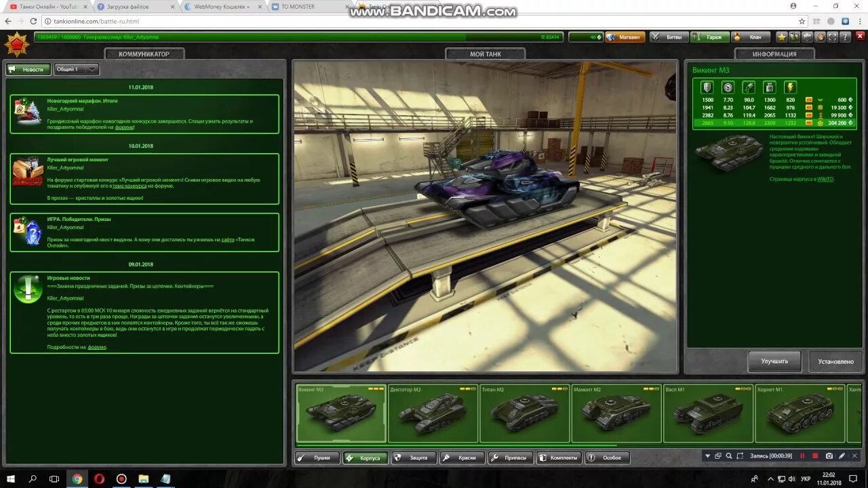868x488 pixels.
Task: Click the rank star emblem
Action: tap(17, 45)
